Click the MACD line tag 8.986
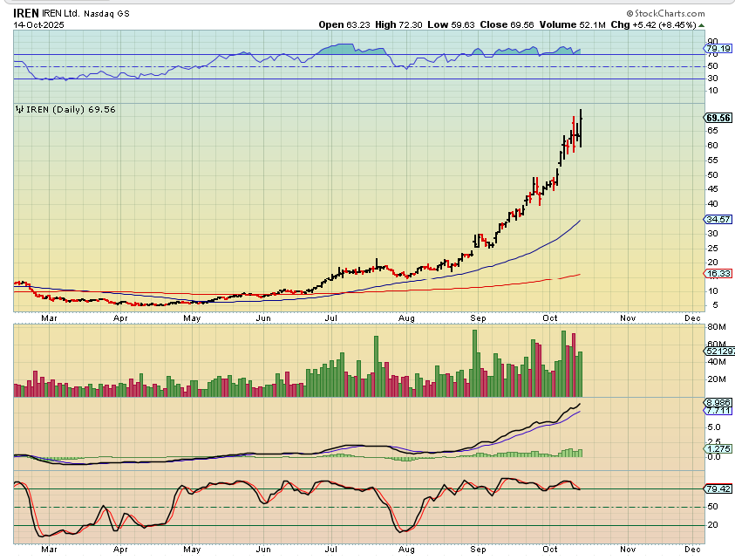Viewport: 735px width, 560px height. point(718,403)
